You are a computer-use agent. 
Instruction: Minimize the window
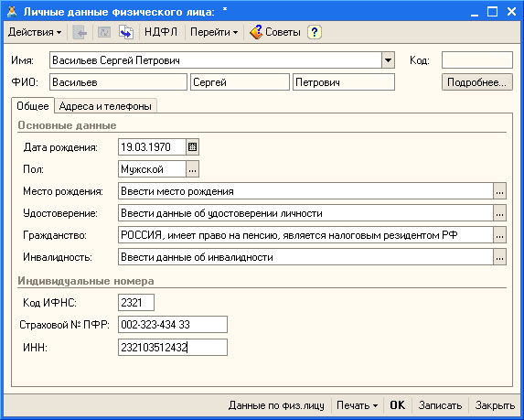tap(475, 12)
